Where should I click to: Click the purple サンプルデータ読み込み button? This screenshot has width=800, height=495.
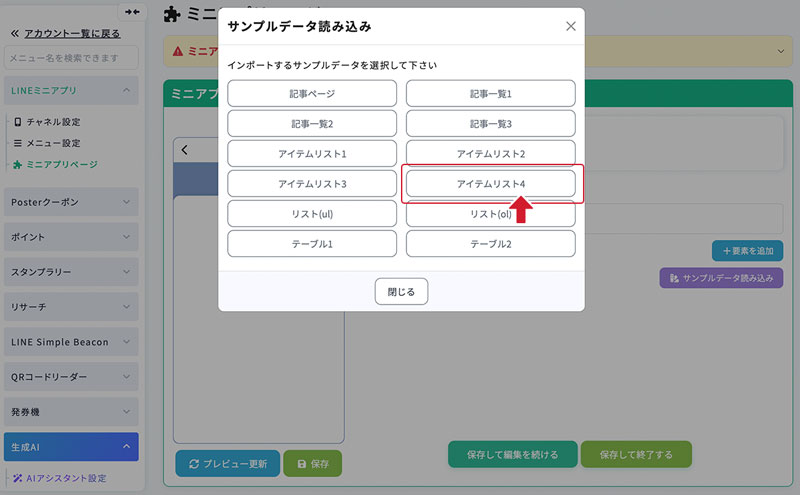tap(721, 278)
